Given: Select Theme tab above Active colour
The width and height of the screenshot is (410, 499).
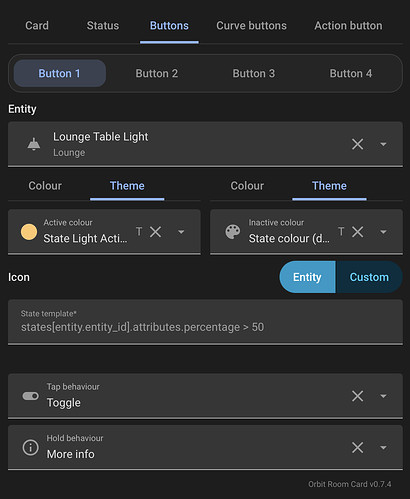Looking at the screenshot, I should (127, 186).
